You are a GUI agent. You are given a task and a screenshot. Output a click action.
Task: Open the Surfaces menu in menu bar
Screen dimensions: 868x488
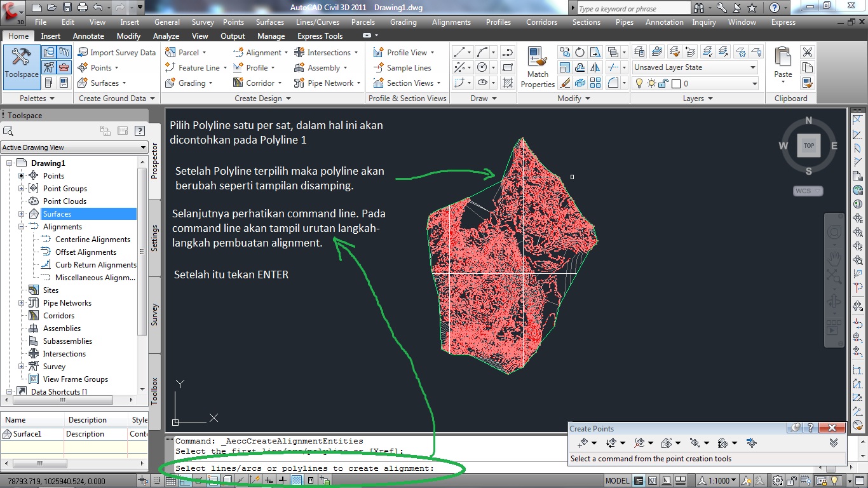(x=270, y=22)
